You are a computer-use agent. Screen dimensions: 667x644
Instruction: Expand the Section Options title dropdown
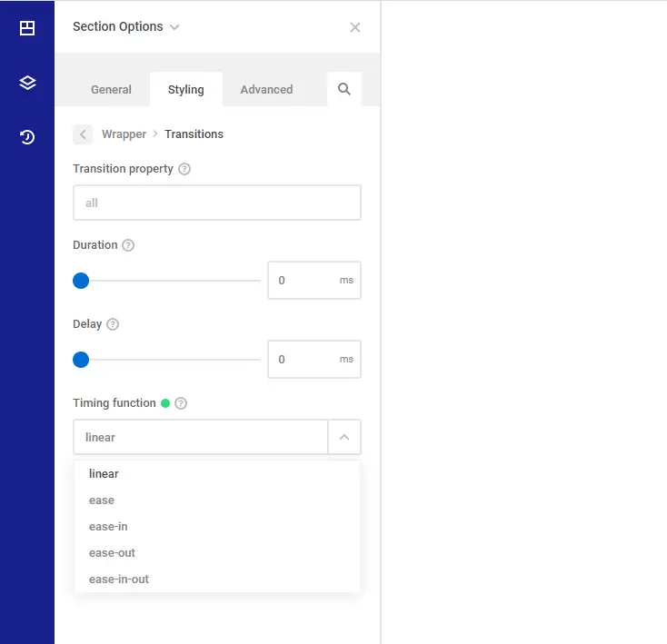click(174, 27)
